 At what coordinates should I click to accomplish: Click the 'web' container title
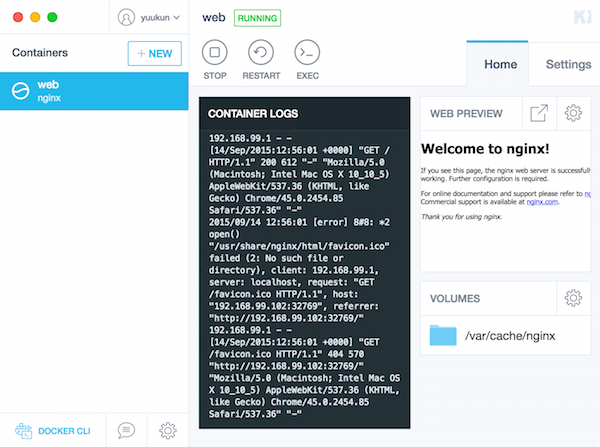(x=214, y=18)
